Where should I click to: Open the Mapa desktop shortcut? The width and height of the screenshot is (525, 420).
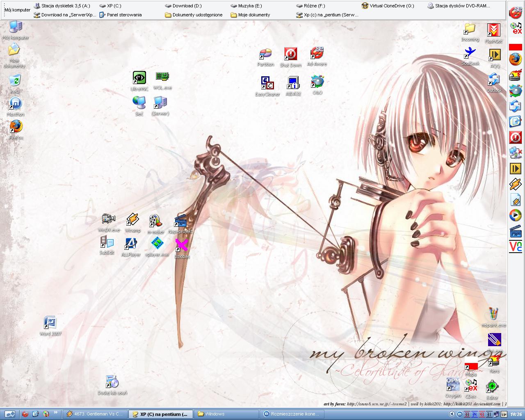(471, 366)
